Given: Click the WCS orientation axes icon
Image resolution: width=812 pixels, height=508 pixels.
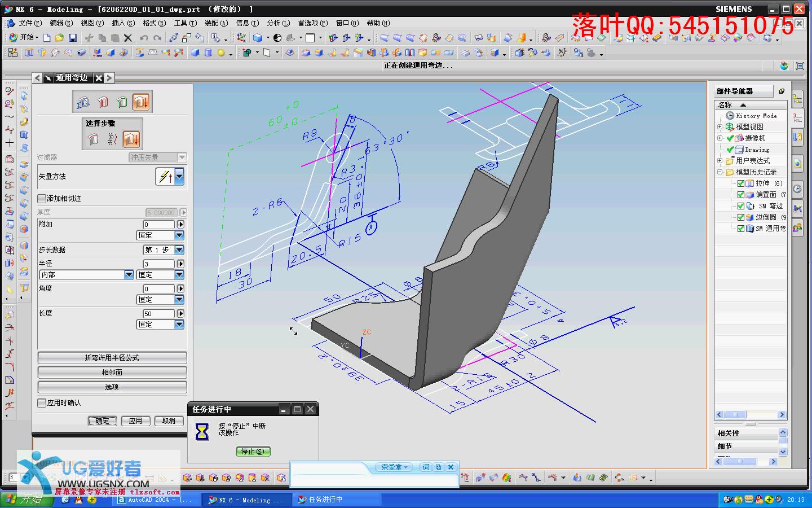Looking at the screenshot, I should (x=241, y=38).
